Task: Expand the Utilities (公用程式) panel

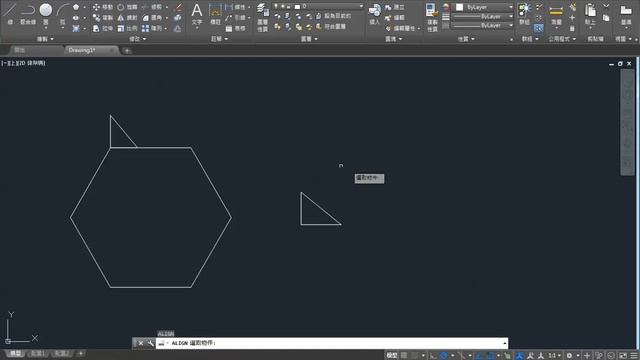Action: coord(562,39)
